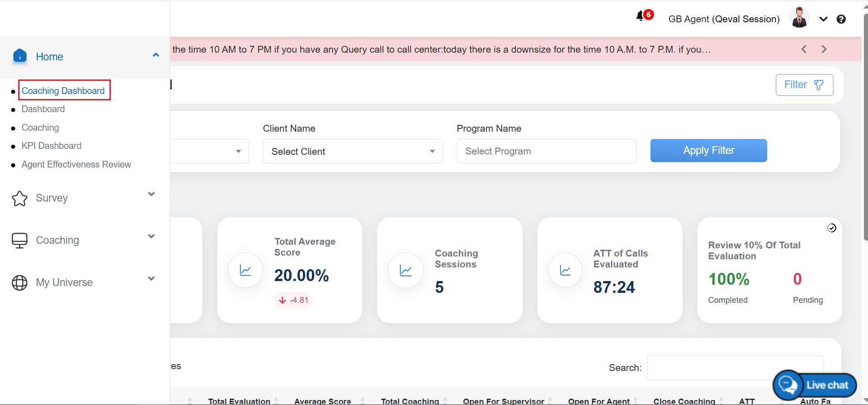Click the help question mark icon
The height and width of the screenshot is (405, 868).
click(x=841, y=19)
